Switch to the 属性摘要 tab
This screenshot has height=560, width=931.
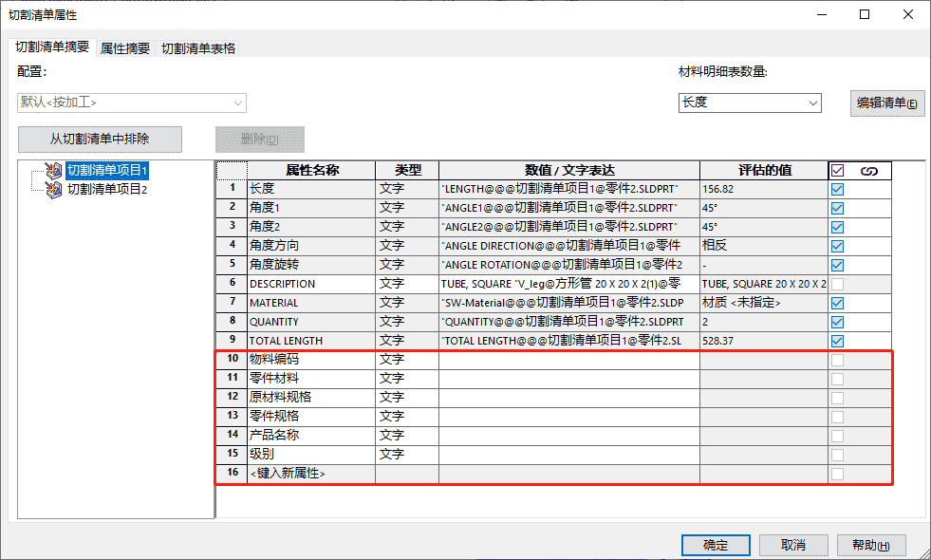125,48
